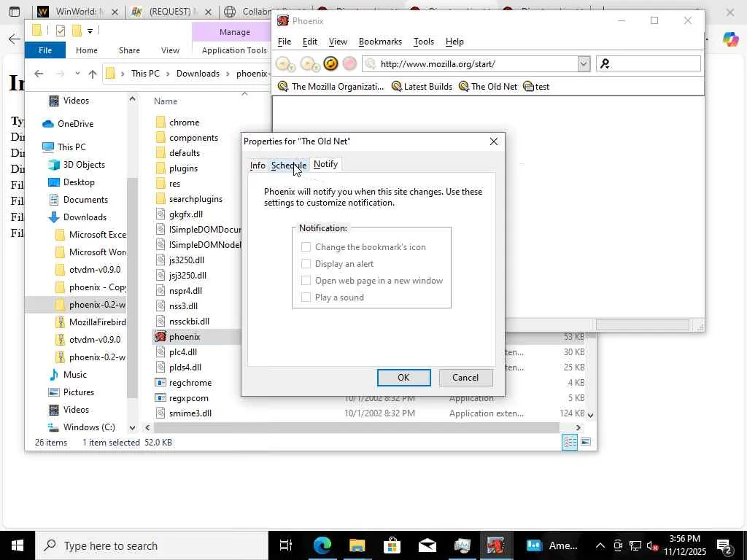Select the Notify tab
The width and height of the screenshot is (747, 560).
pyautogui.click(x=325, y=164)
